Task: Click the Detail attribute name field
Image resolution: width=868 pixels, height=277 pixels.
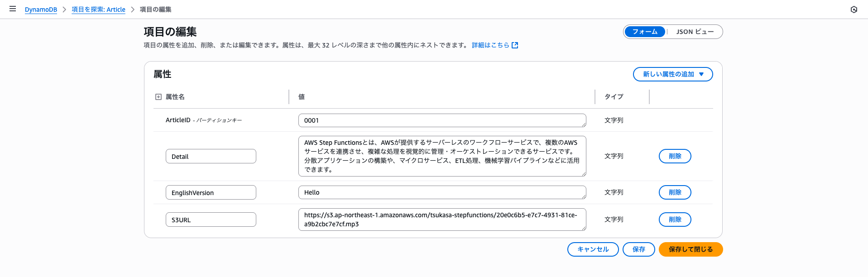Action: 211,156
